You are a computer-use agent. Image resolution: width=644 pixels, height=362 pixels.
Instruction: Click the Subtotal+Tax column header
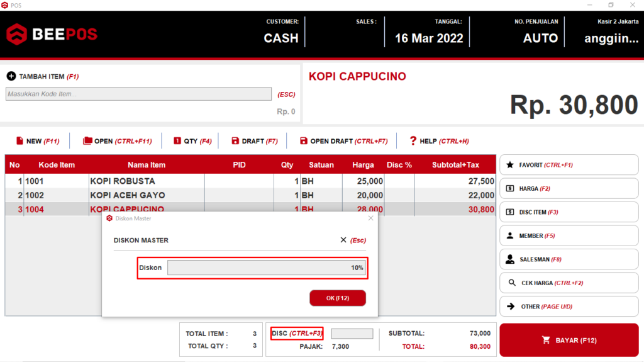[x=455, y=165]
